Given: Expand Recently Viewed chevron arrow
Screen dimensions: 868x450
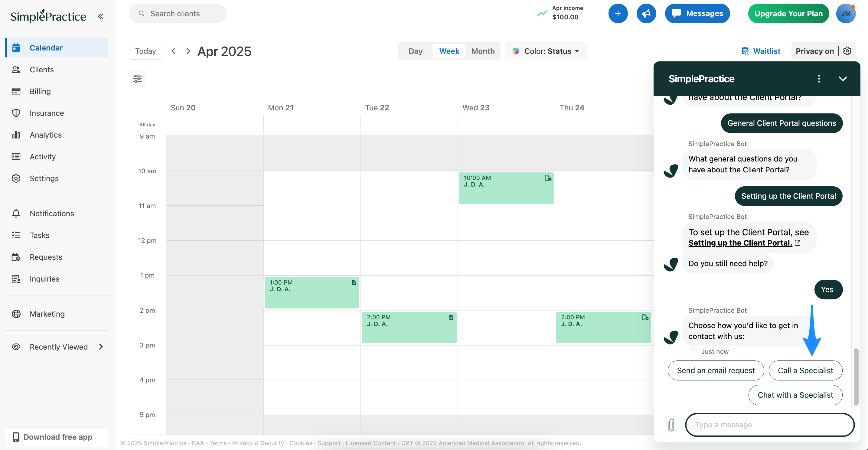Looking at the screenshot, I should pyautogui.click(x=101, y=347).
